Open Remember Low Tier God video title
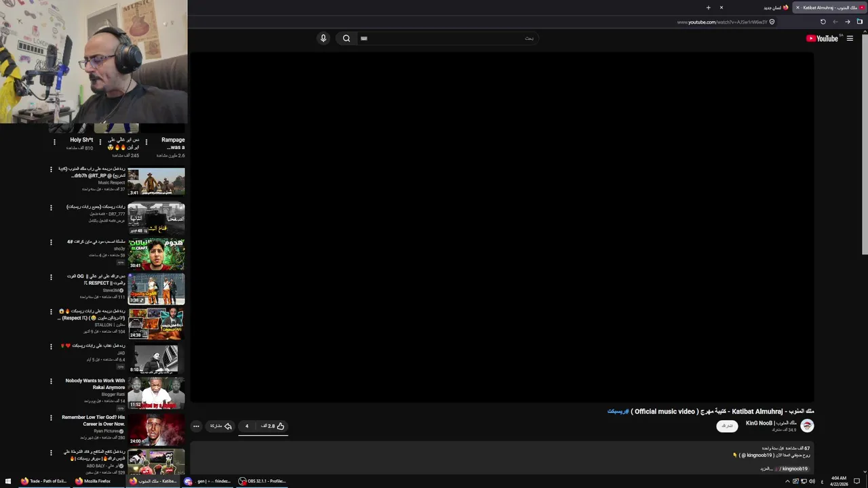The image size is (868, 488). click(94, 421)
